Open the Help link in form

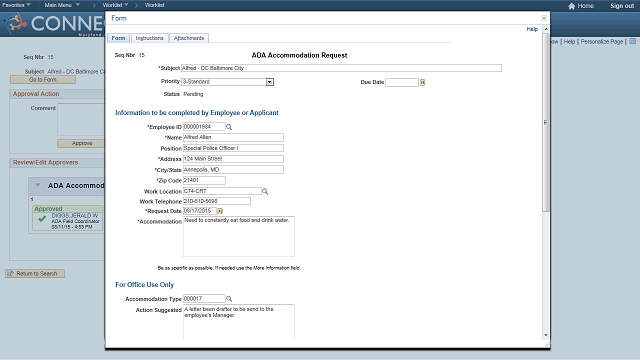[532, 29]
